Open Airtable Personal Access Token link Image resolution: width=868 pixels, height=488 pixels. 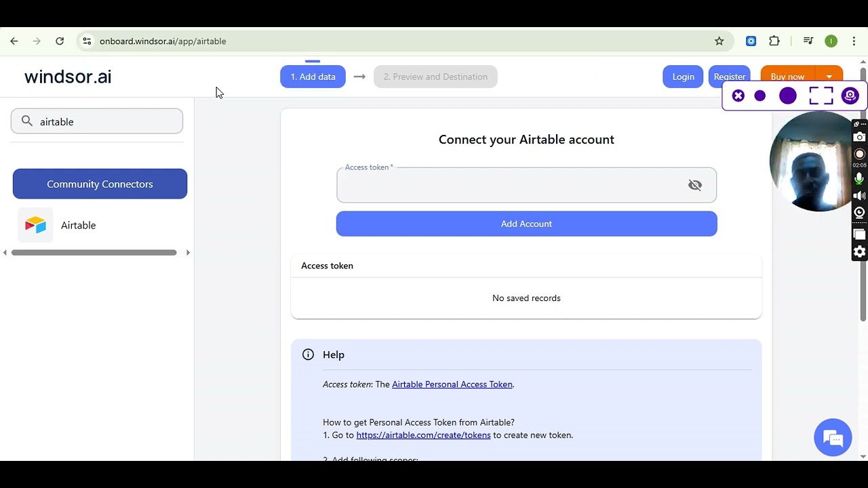[452, 384]
